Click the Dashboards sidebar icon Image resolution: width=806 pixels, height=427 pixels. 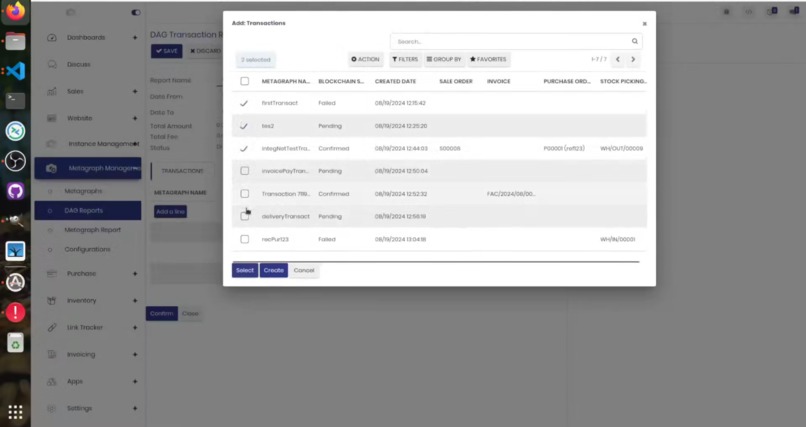point(51,38)
